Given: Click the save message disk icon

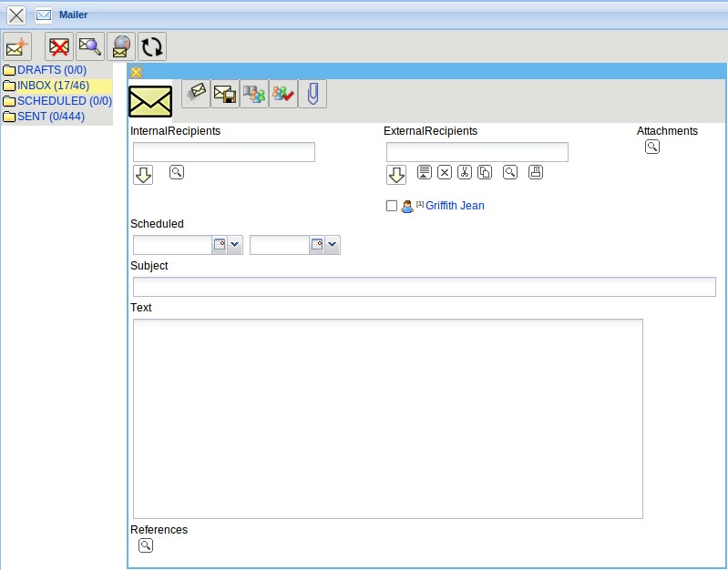Looking at the screenshot, I should pos(225,94).
